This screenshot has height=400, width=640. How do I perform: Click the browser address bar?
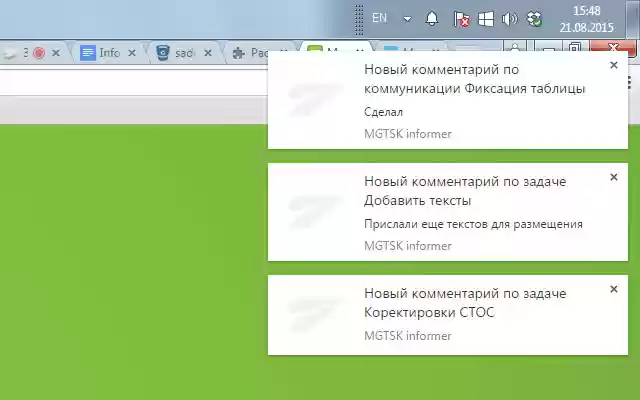133,83
